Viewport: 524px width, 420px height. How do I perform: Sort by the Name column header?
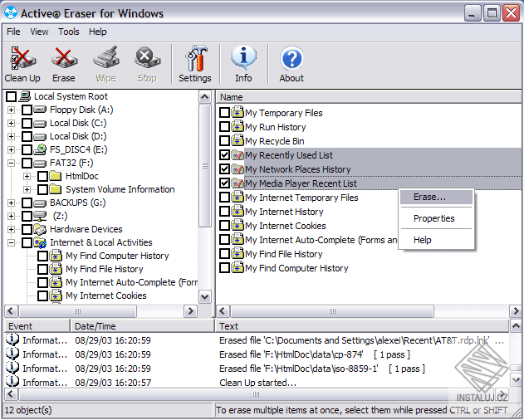point(369,97)
